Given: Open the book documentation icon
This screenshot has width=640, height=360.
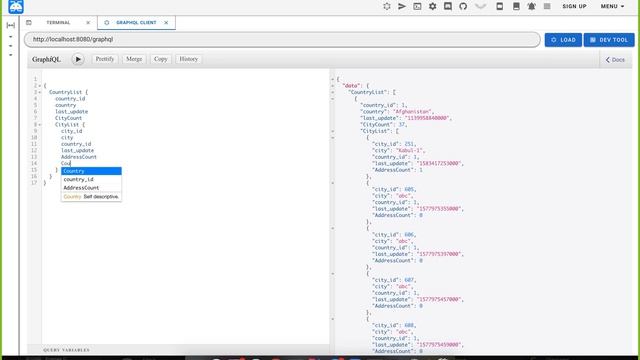Looking at the screenshot, I should 516,7.
